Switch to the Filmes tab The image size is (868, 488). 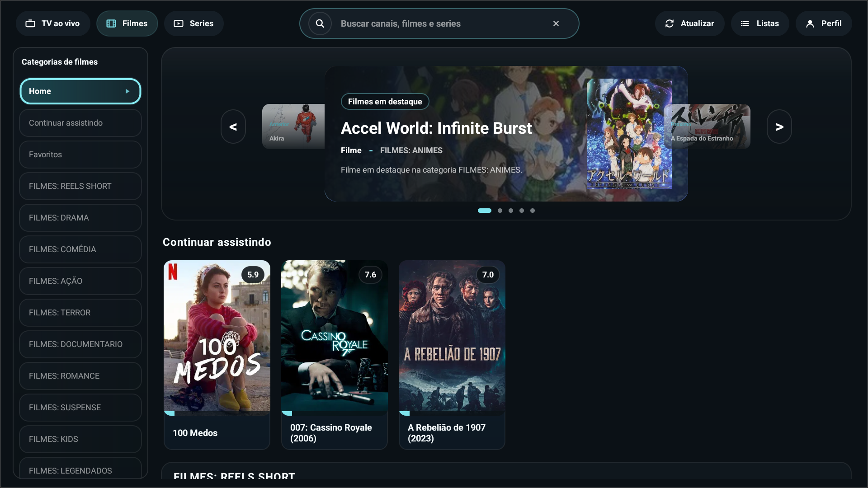(127, 23)
